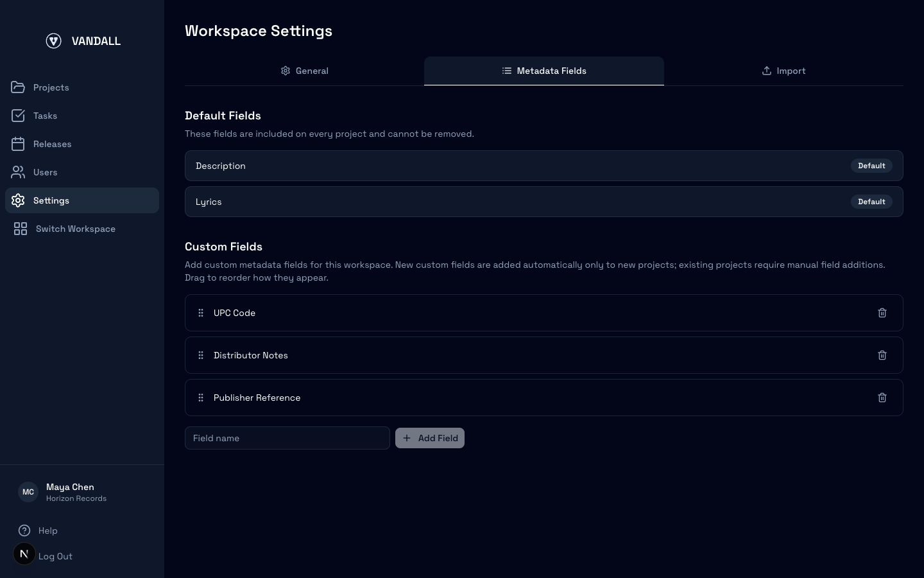Screen dimensions: 924x578
Task: Click the Default badge on Description
Action: [871, 166]
